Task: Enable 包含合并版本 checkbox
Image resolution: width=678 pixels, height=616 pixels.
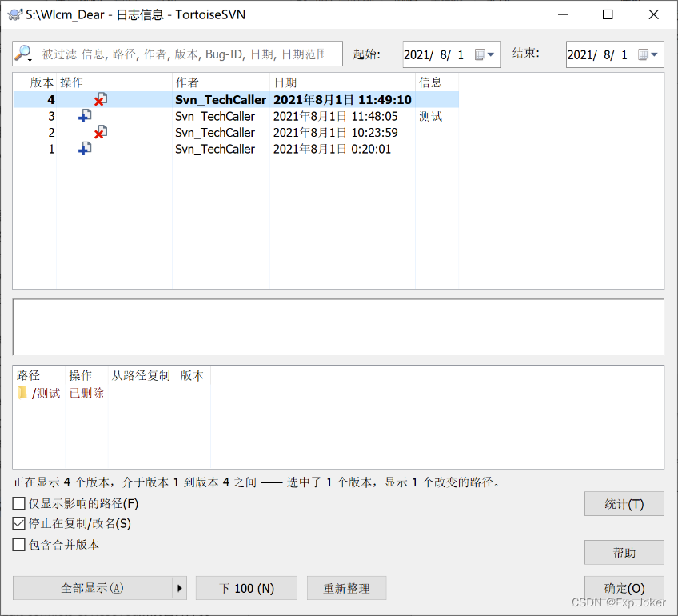Action: tap(19, 545)
